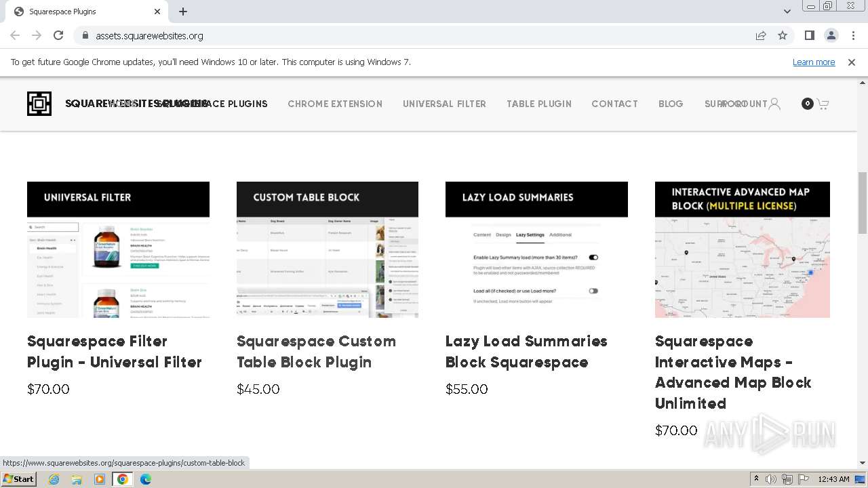Click the share page icon
Viewport: 868px width, 488px height.
[761, 35]
